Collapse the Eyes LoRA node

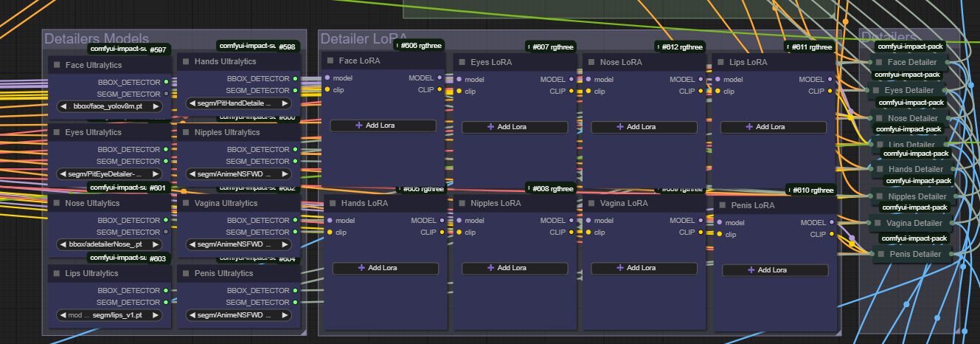click(462, 62)
